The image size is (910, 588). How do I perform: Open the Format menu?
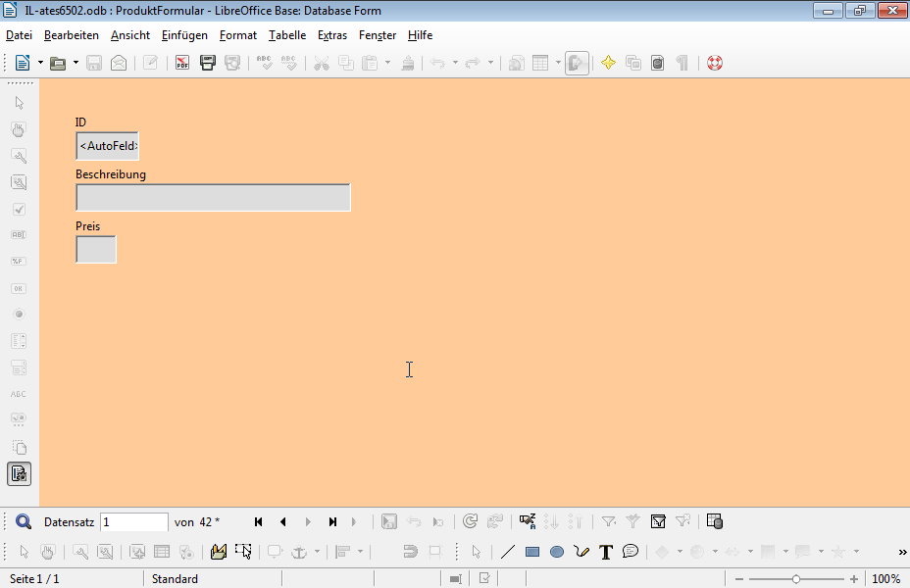click(x=238, y=35)
